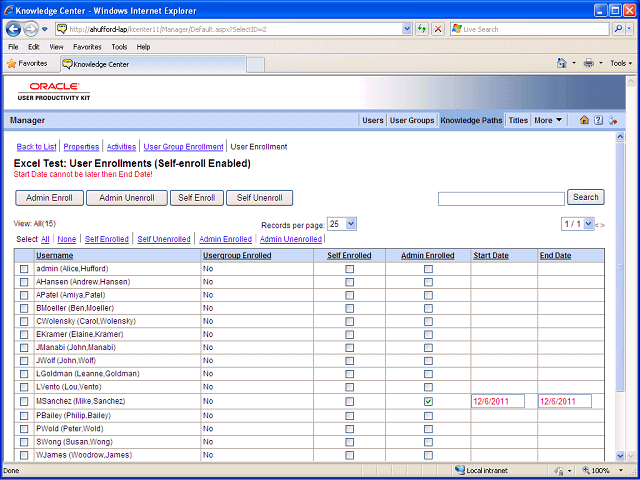The width and height of the screenshot is (640, 480).
Task: Click the Manager logout icon
Action: tap(612, 120)
